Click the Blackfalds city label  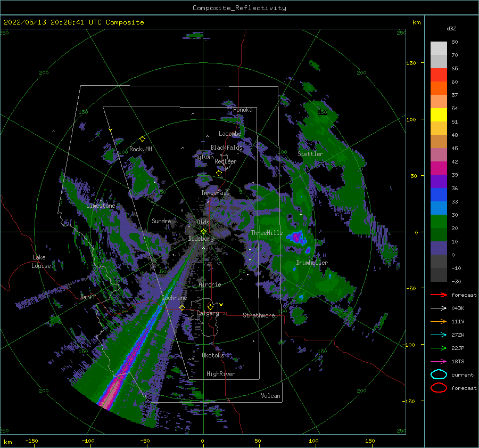226,148
